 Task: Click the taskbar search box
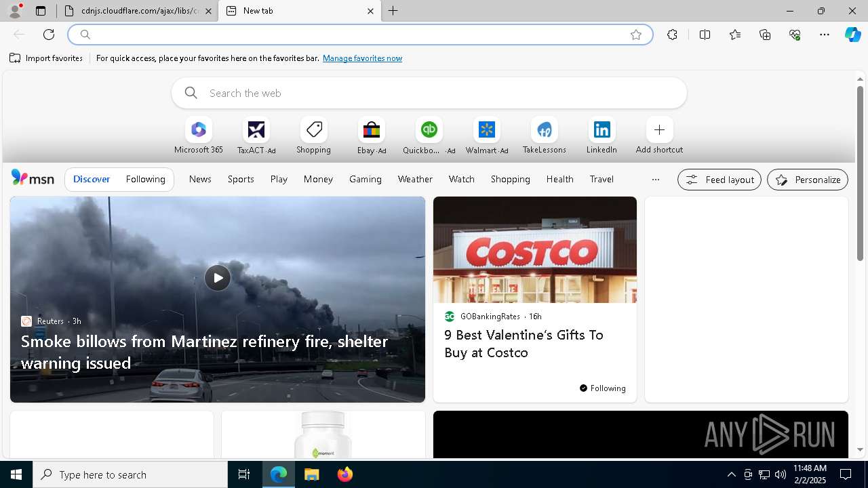tap(130, 474)
